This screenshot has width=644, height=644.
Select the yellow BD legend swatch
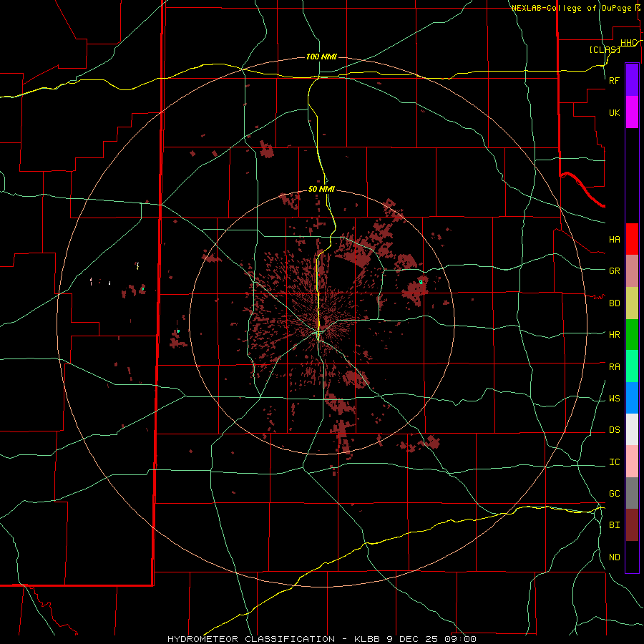coord(632,303)
